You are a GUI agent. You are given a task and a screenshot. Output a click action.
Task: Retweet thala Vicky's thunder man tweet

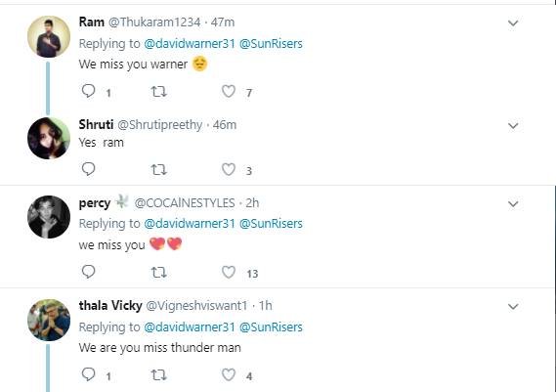(x=159, y=375)
